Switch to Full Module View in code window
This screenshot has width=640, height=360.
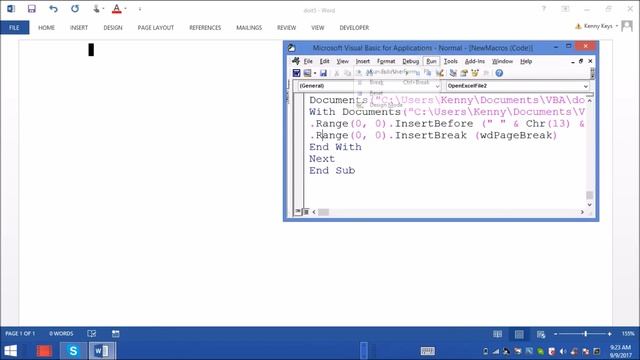click(x=306, y=211)
